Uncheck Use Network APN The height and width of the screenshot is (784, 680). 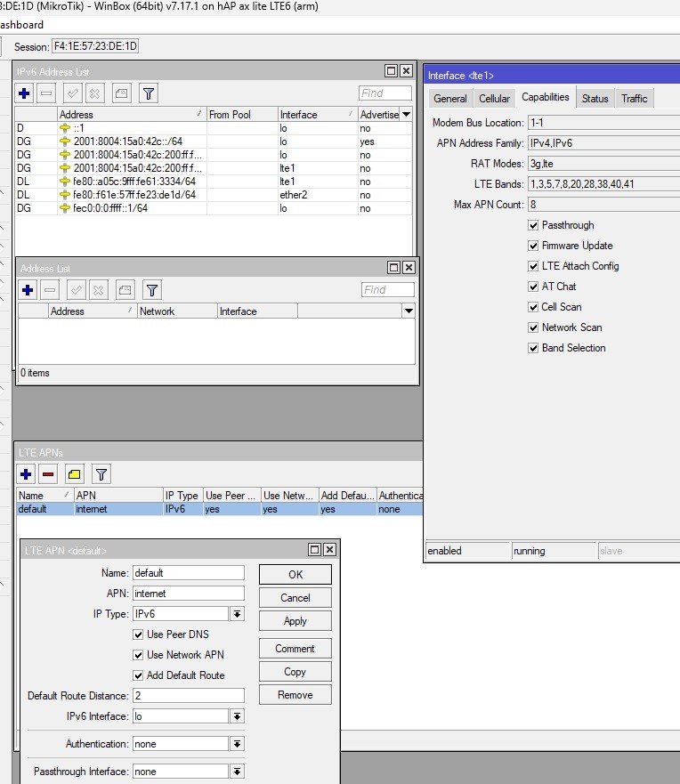(x=139, y=655)
